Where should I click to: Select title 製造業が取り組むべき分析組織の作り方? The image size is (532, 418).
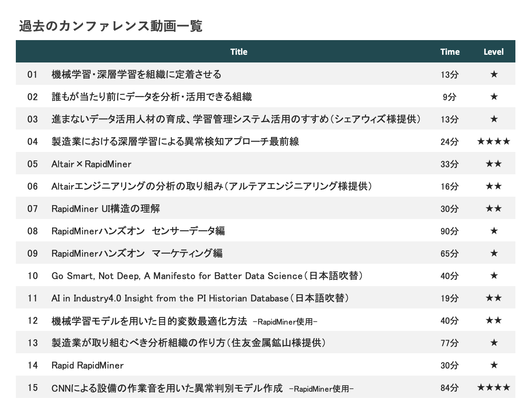pyautogui.click(x=188, y=343)
